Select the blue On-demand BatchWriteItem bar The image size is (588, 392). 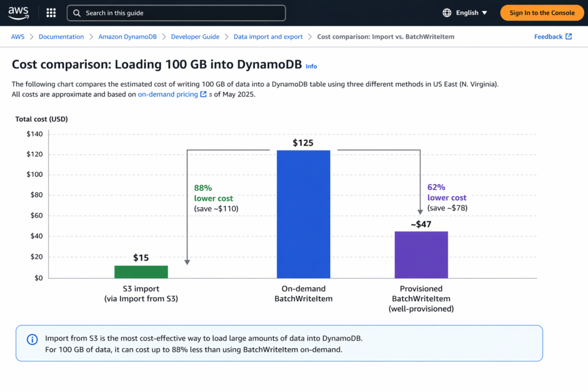[x=303, y=212]
